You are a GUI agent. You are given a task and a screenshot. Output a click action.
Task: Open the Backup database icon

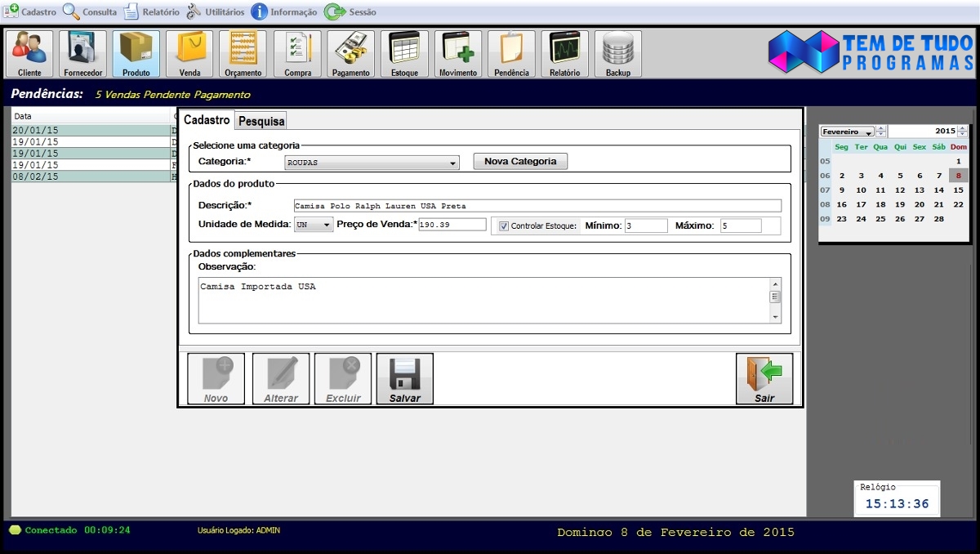pos(618,54)
